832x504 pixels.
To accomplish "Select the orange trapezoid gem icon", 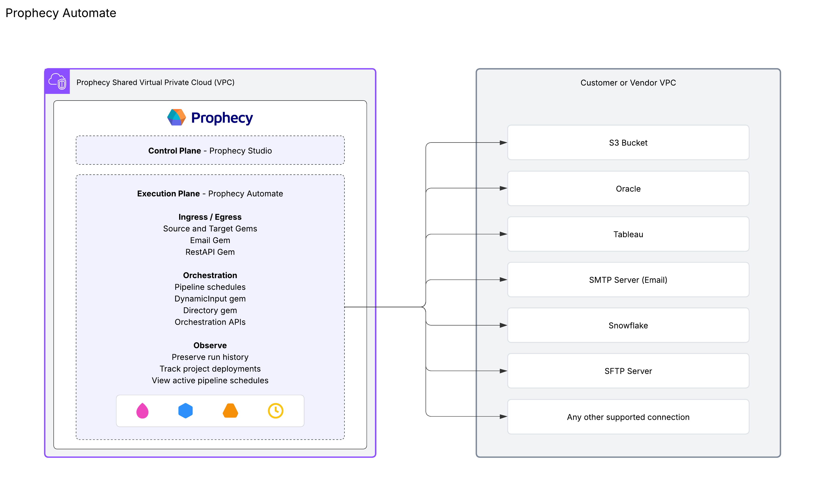I will tap(230, 411).
